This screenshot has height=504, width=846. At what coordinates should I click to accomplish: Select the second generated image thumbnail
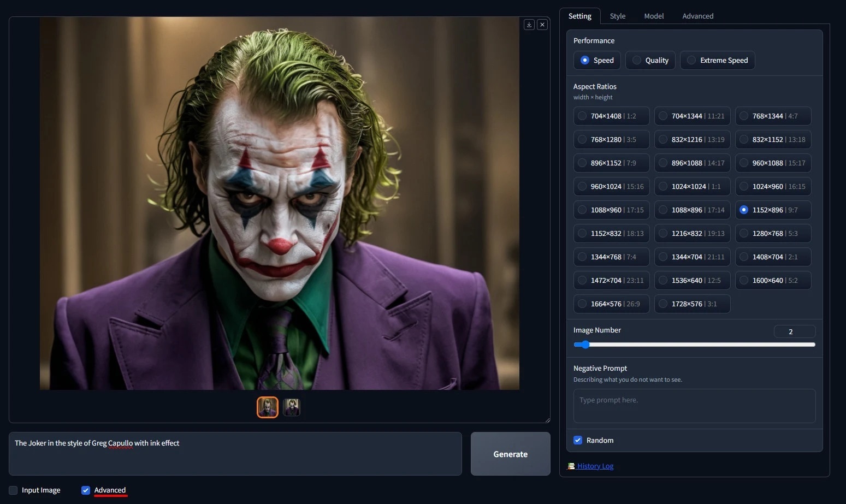pos(292,407)
